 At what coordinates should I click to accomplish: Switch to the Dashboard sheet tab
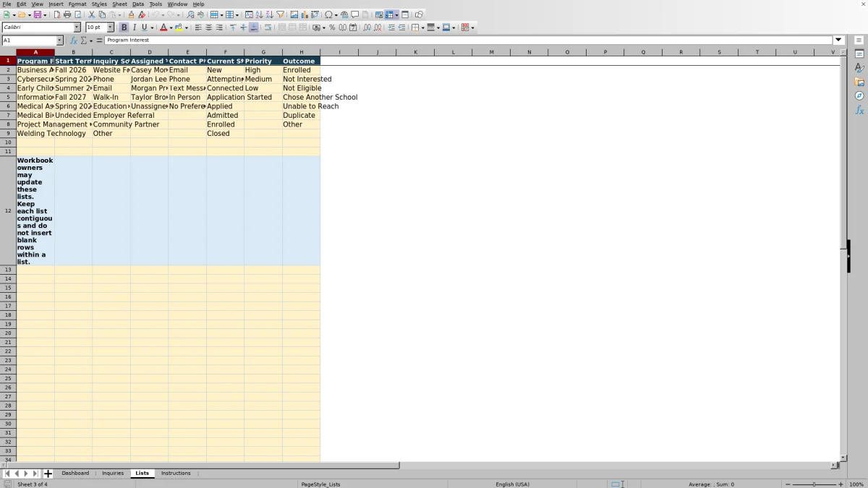(x=75, y=474)
